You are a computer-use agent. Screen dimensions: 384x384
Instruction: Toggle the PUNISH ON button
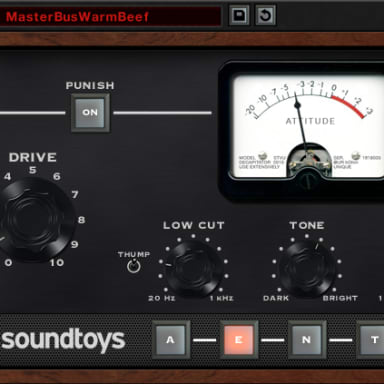tap(90, 113)
